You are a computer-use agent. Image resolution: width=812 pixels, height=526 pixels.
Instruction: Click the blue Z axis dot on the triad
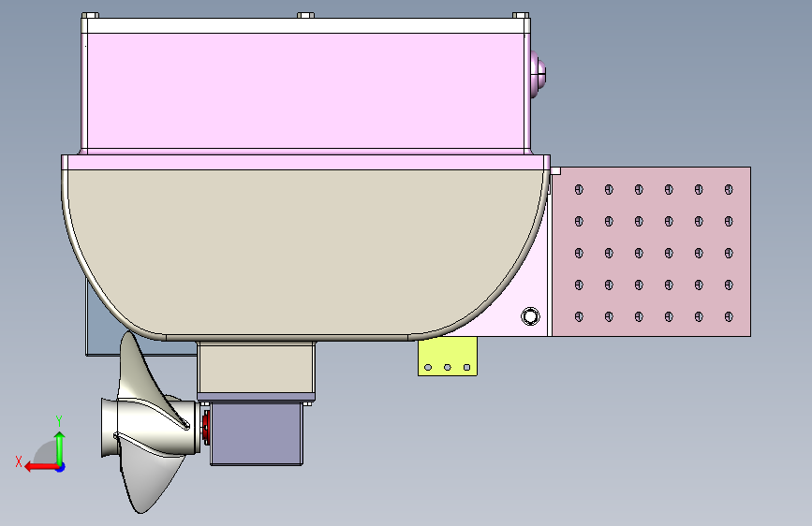[61, 467]
